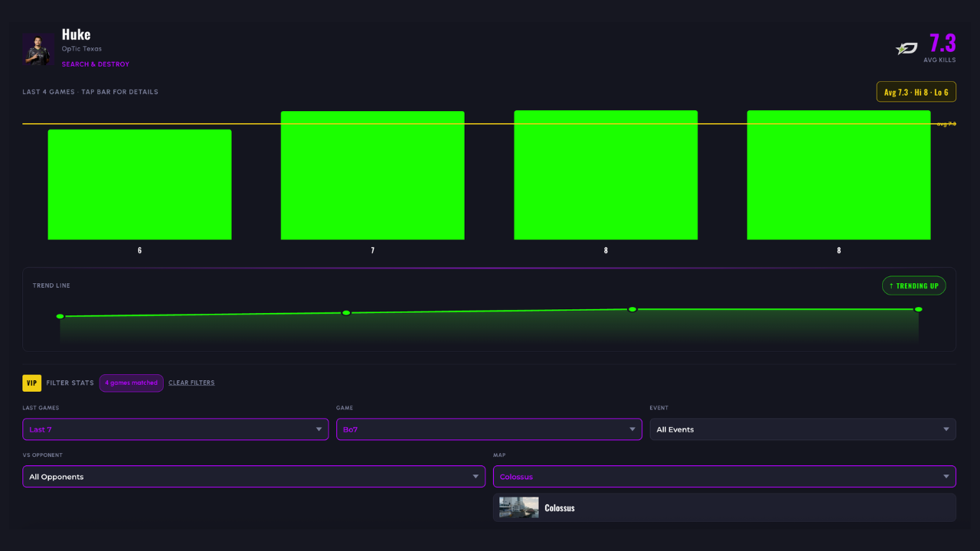This screenshot has height=551, width=980.
Task: Click the 'VS OPPONENT' field label
Action: coord(43,455)
